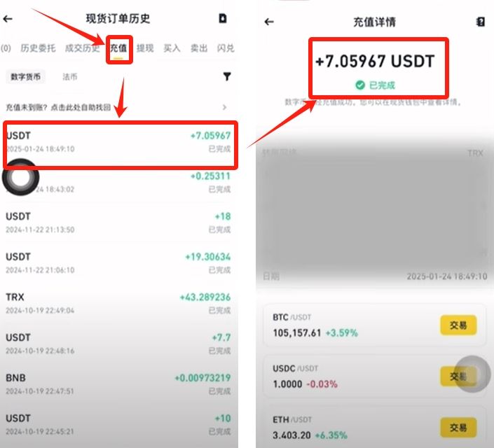
Task: Tap 交易 button for BTC/USDT
Action: click(458, 325)
